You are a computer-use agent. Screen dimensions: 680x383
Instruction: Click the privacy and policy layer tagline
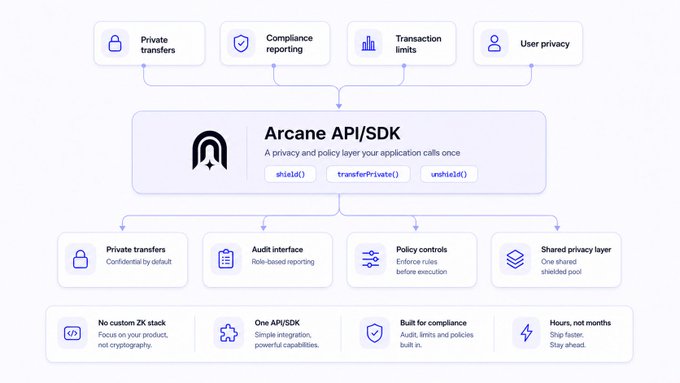tap(362, 153)
